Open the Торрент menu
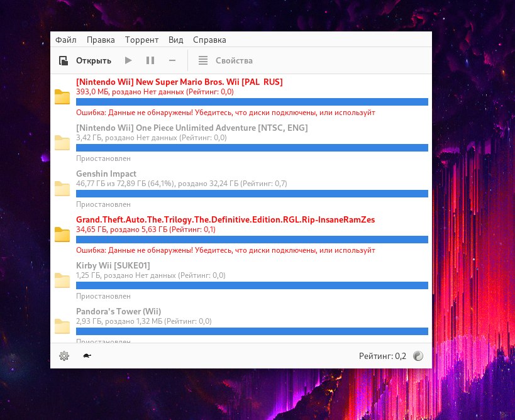This screenshot has height=420, width=515. (141, 40)
